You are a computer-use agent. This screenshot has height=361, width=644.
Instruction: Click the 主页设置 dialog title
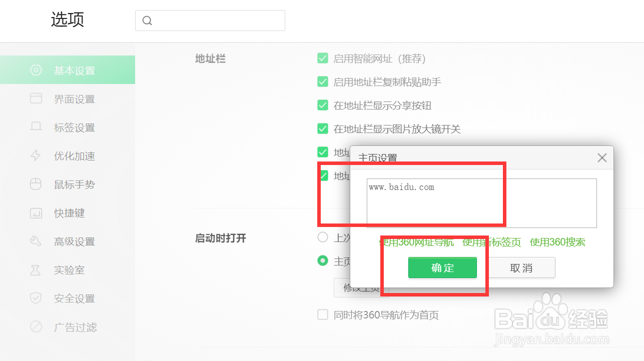tap(378, 158)
